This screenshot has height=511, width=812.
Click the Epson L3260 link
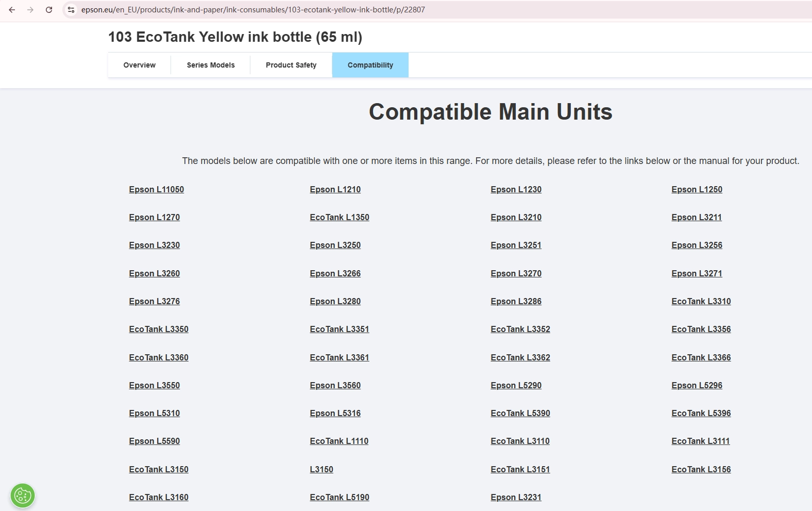(x=154, y=273)
